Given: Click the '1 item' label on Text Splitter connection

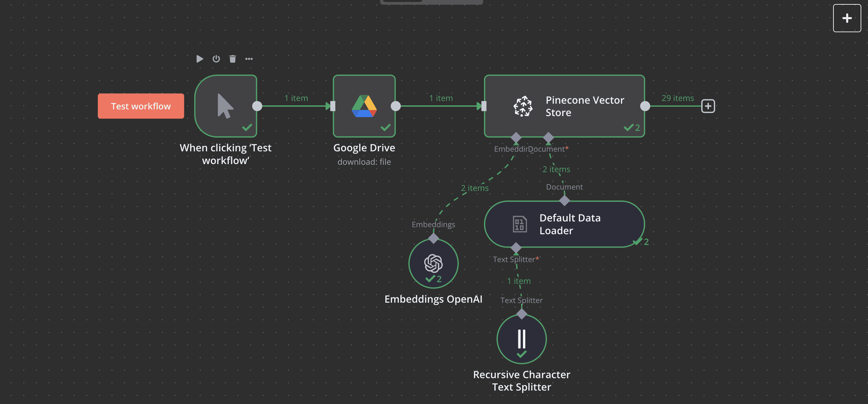Looking at the screenshot, I should (519, 281).
